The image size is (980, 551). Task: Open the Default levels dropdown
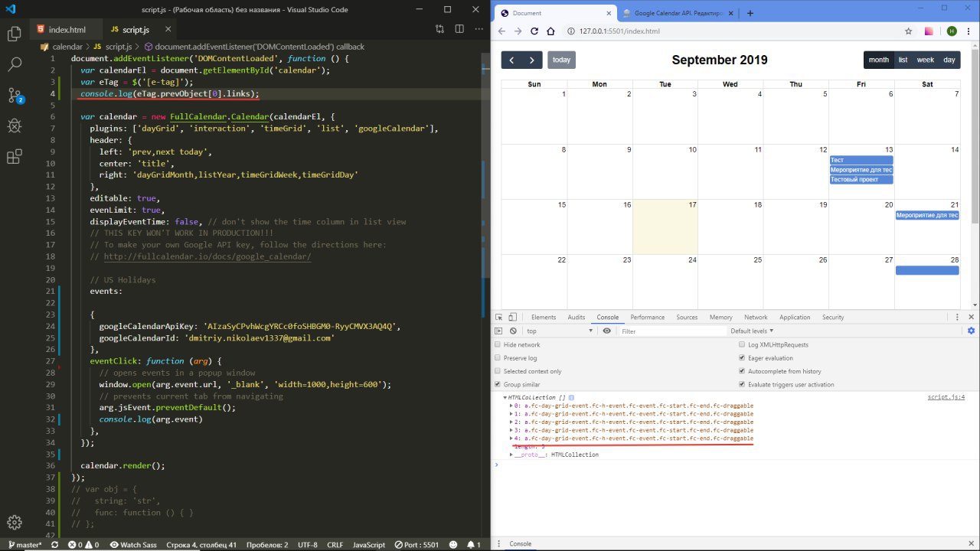(752, 331)
